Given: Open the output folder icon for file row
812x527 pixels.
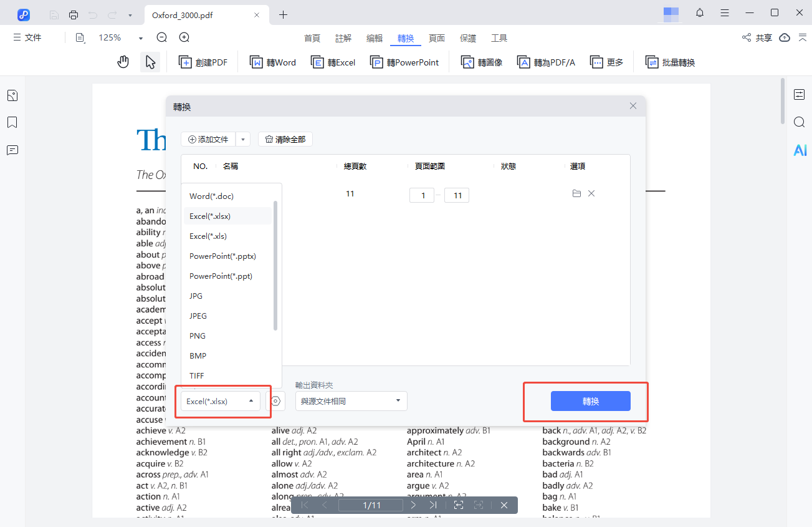Looking at the screenshot, I should tap(576, 193).
